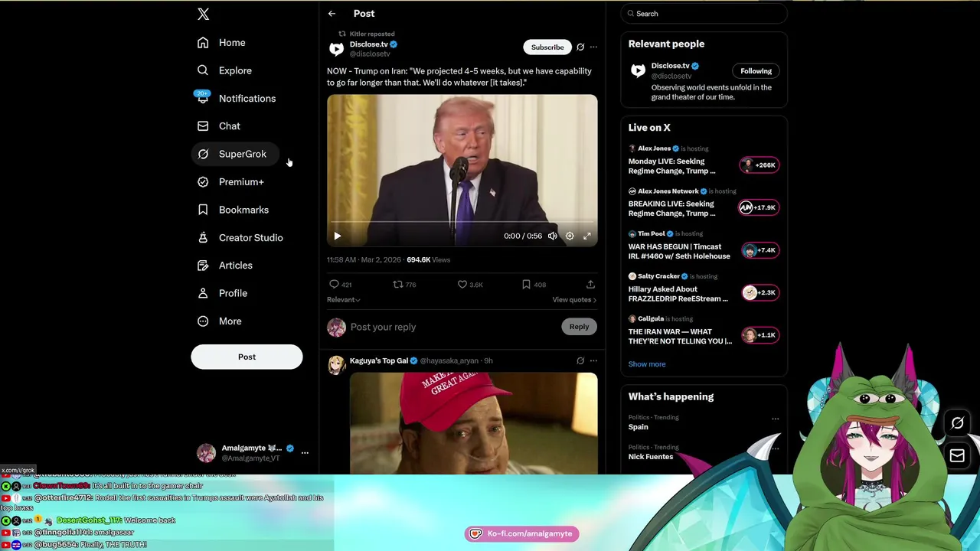
Task: Click the 11:58 AM Mar 2 timestamp
Action: coord(364,260)
